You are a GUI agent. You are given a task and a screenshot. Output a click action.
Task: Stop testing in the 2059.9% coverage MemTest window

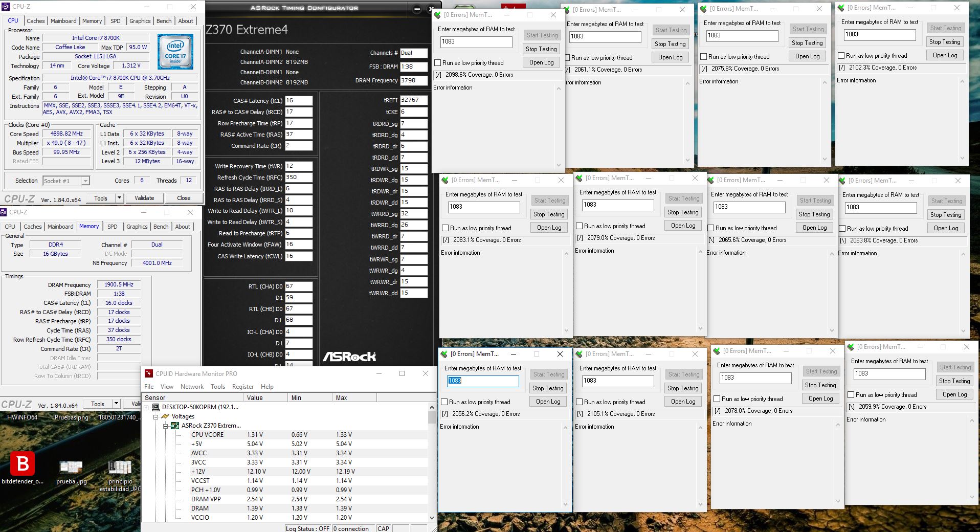pos(954,381)
